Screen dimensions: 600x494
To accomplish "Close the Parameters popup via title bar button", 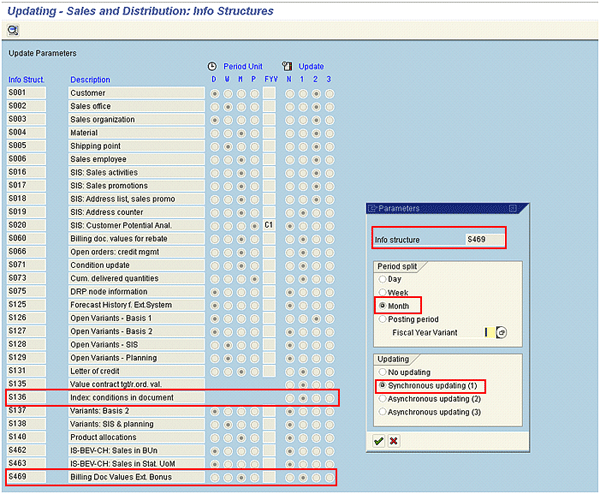I will [512, 208].
